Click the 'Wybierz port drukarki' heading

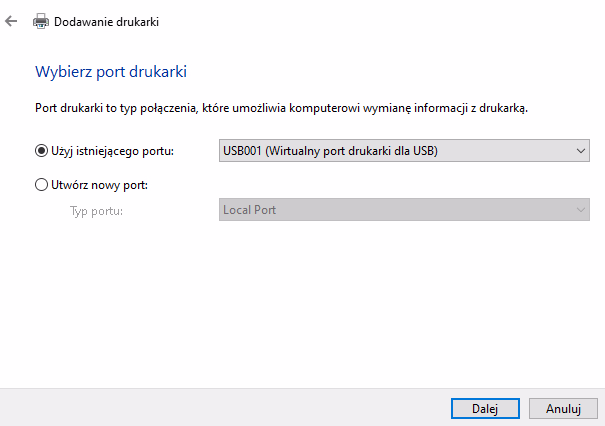(x=112, y=72)
